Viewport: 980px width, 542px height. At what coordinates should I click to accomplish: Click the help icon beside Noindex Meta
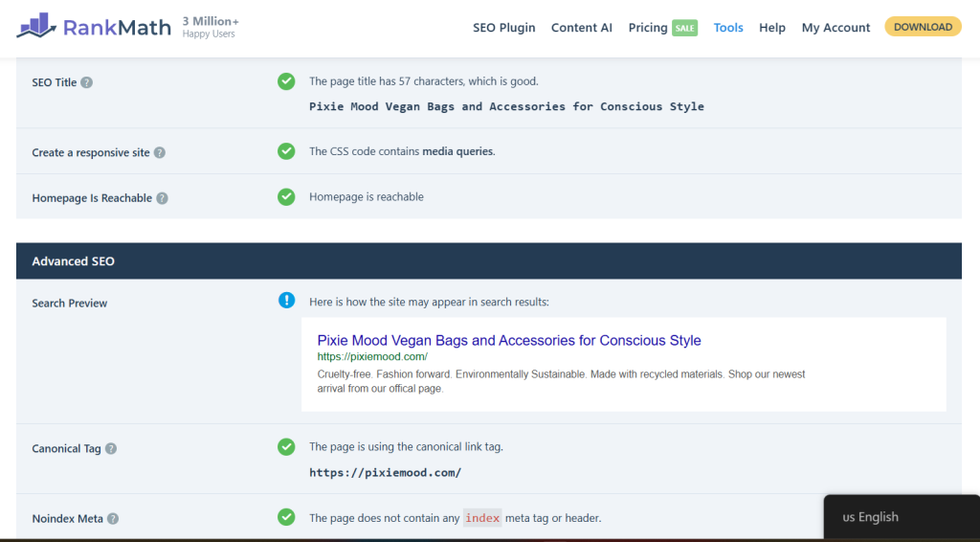[113, 519]
